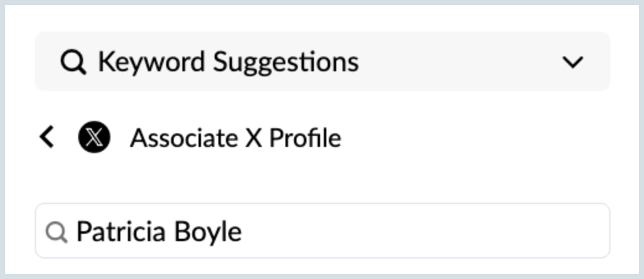Select the black circular X brand icon
This screenshot has width=644, height=279.
point(94,137)
